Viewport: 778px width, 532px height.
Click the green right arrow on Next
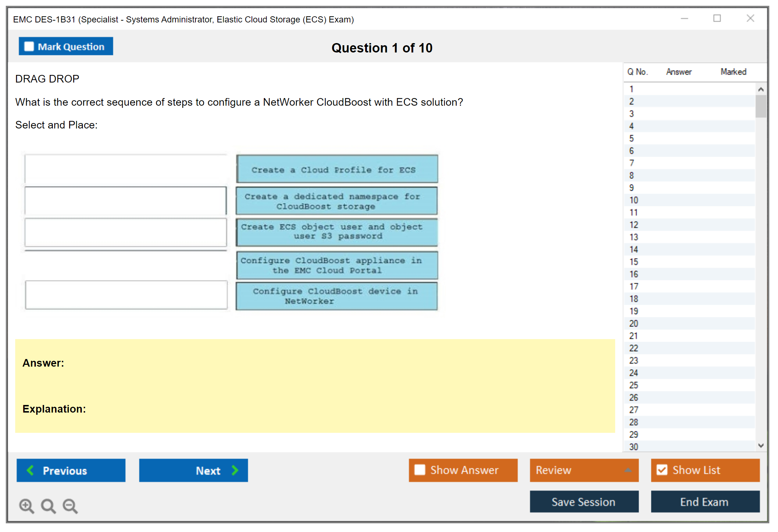[235, 470]
